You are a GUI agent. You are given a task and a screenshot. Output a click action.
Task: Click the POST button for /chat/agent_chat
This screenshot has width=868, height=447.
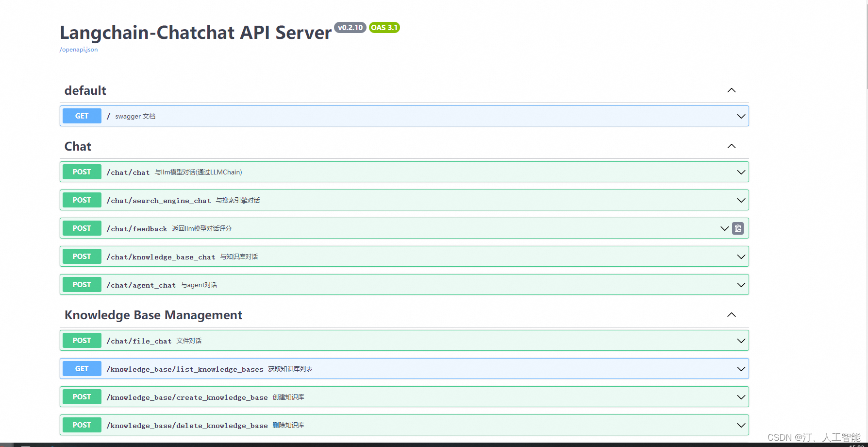[x=82, y=285]
